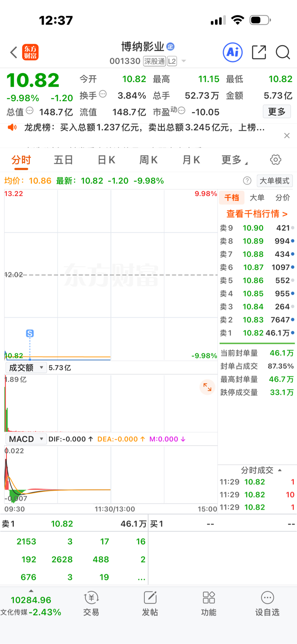
Task: Tap info icon beside 总值
Action: [x=29, y=111]
